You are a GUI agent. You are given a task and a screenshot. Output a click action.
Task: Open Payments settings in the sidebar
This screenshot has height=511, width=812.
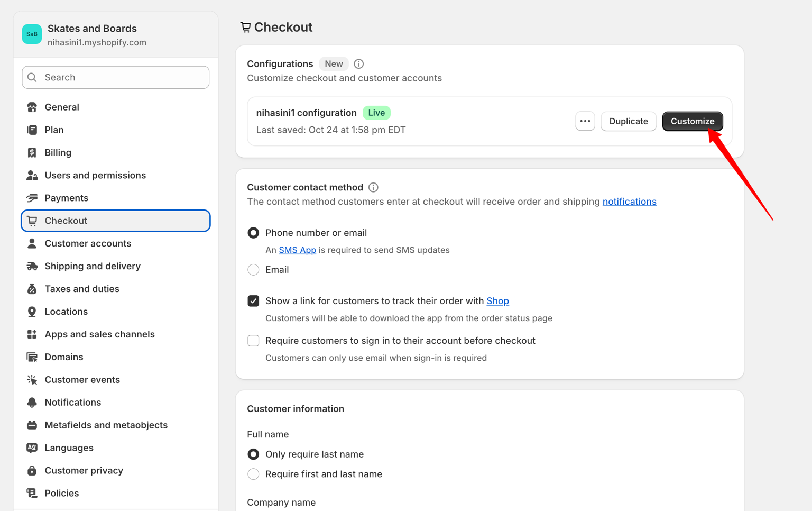click(66, 198)
